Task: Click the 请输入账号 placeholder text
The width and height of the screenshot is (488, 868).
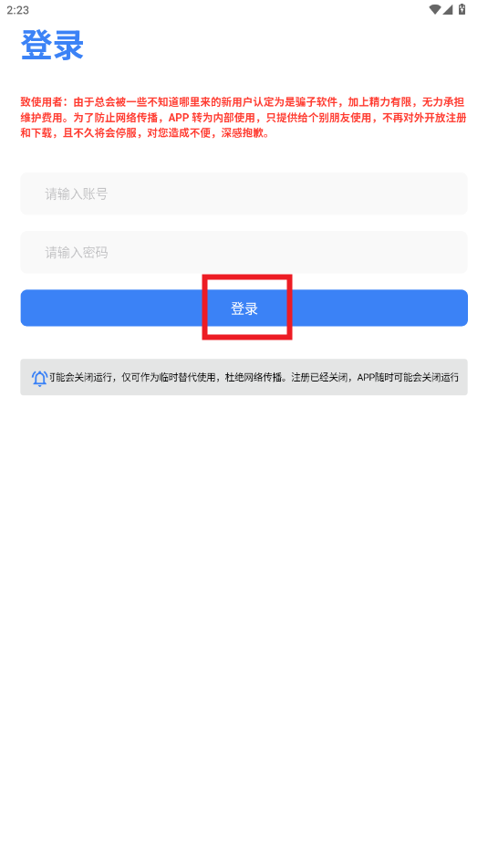Action: tap(77, 193)
